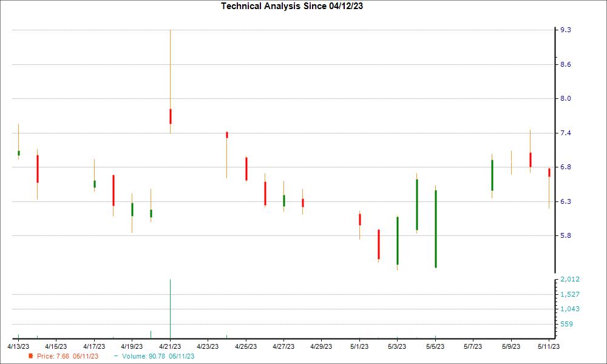Click the tall volume bar at 4/21/23
607x364 pixels.
pyautogui.click(x=171, y=309)
